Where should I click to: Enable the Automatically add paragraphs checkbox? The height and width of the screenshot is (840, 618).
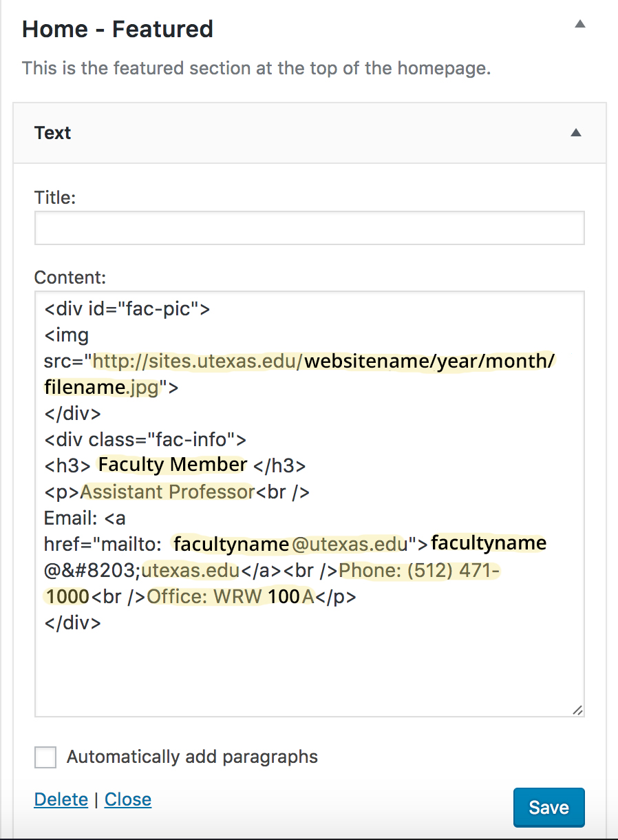pyautogui.click(x=45, y=757)
